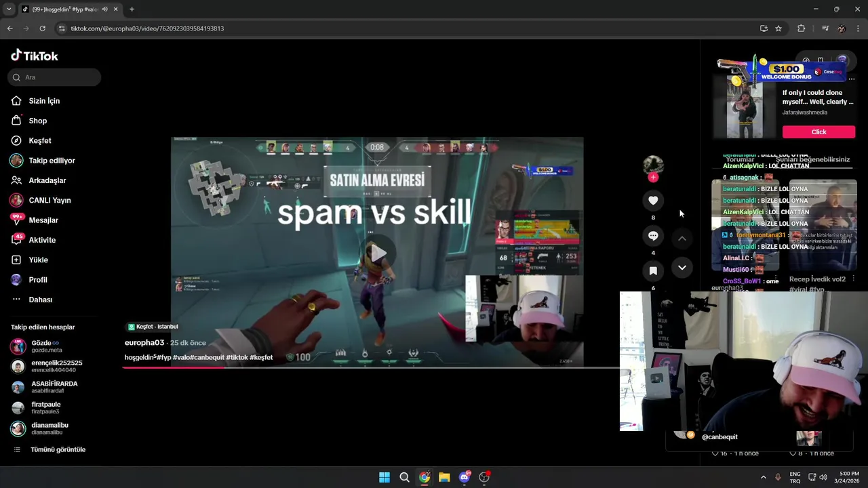This screenshot has width=868, height=488.
Task: Bookmark this page with star icon
Action: 778,28
